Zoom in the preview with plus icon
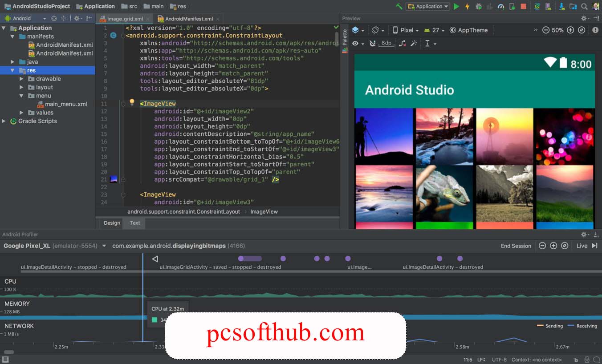Screen dimensions: 602x364 570,30
